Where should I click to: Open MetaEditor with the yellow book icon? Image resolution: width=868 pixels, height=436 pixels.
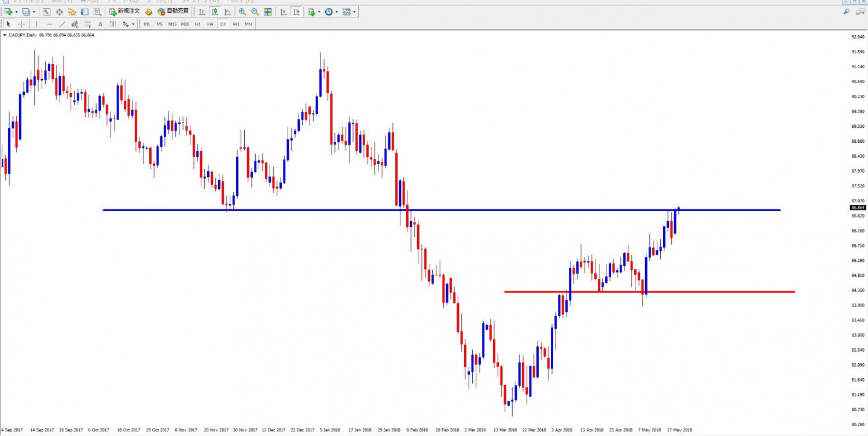(x=149, y=12)
